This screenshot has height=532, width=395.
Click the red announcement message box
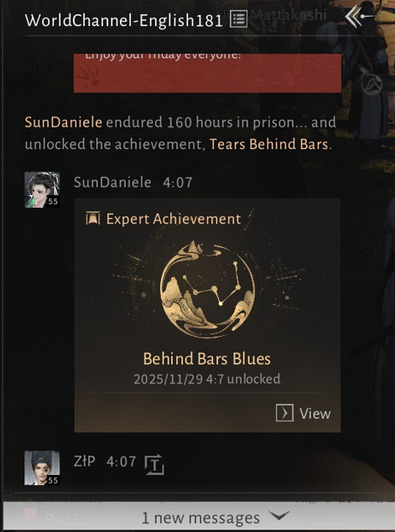click(207, 73)
